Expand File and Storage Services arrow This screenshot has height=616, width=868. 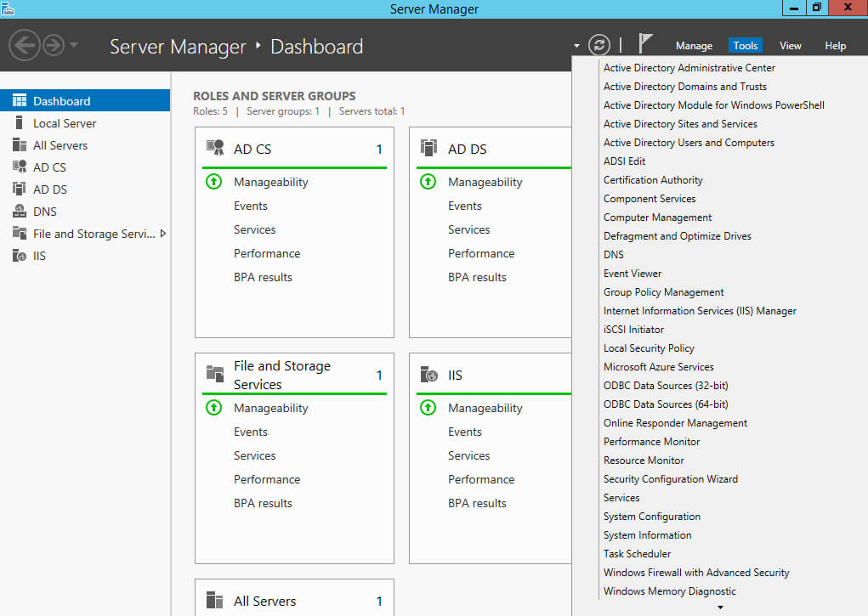pos(162,234)
